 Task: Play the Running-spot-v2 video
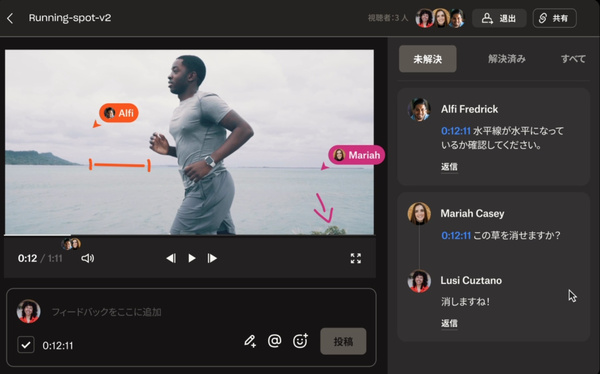(x=192, y=258)
